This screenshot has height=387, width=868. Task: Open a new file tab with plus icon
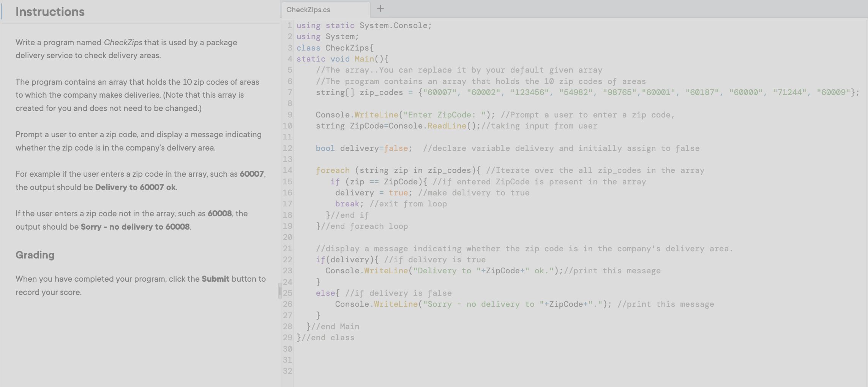(380, 8)
